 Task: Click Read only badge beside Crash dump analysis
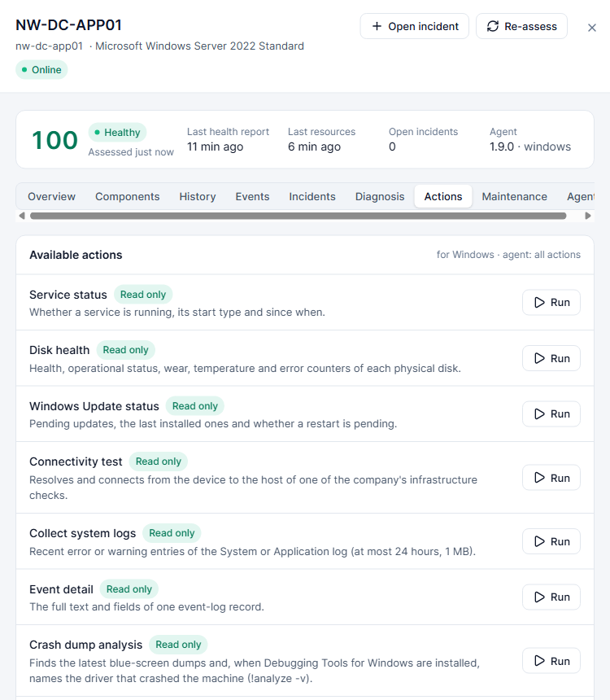click(178, 645)
